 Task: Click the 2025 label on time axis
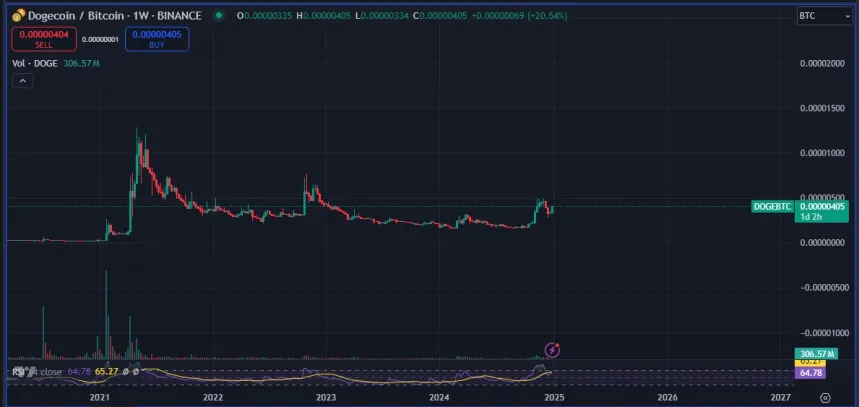pos(554,397)
